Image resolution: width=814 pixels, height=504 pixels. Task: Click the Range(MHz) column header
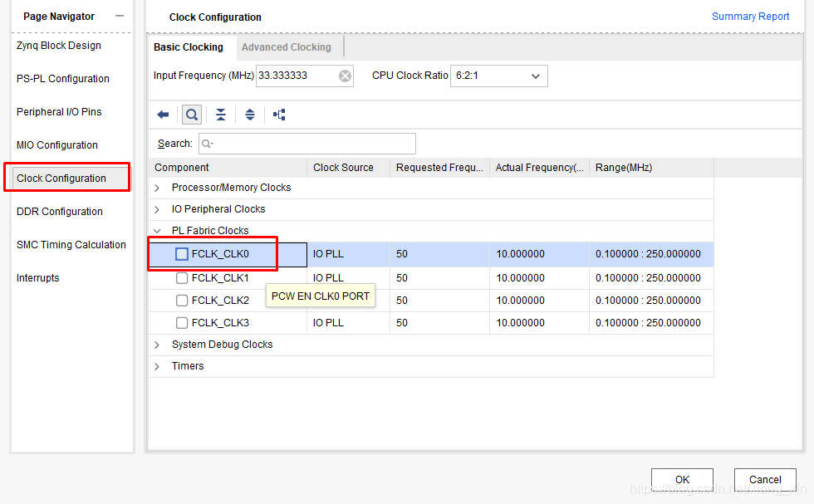tap(651, 168)
